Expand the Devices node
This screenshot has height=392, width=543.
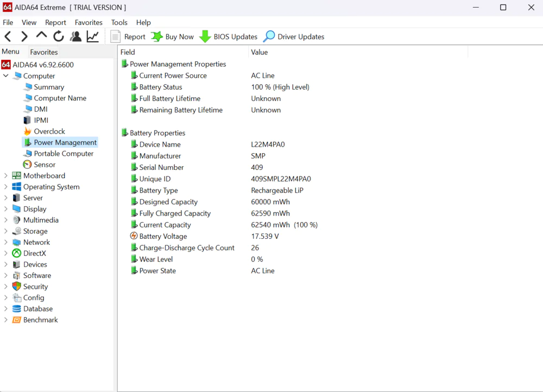[6, 264]
